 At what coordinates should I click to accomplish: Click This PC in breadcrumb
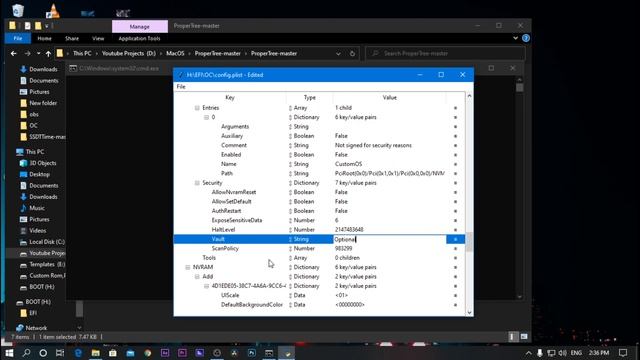tap(82, 53)
